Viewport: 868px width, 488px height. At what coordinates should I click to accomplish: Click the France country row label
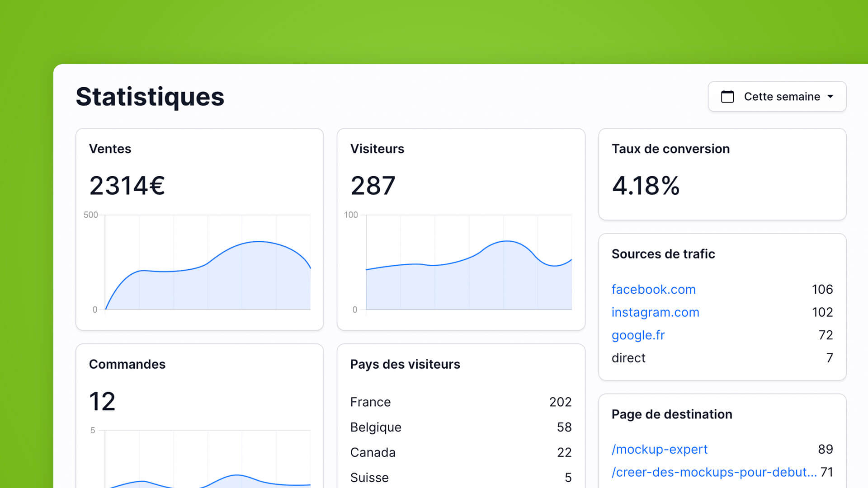(x=371, y=402)
